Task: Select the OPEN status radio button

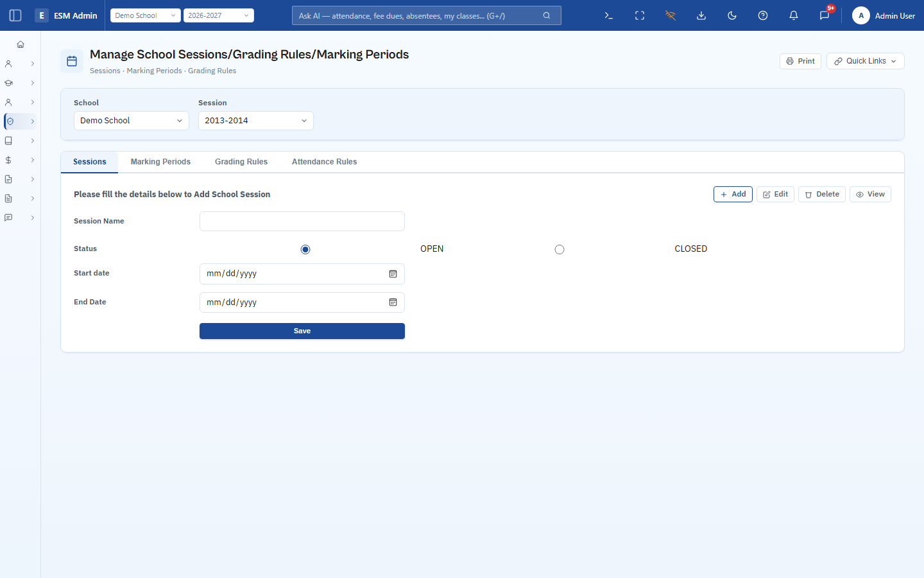Action: pos(305,249)
